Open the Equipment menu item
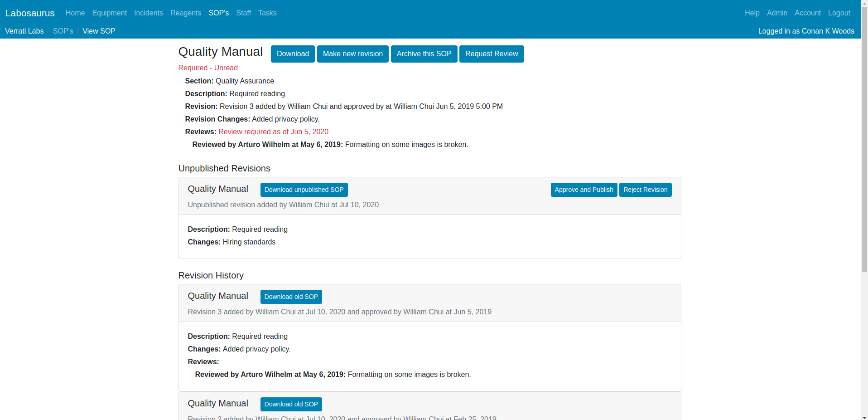This screenshot has height=420, width=868. click(x=110, y=13)
